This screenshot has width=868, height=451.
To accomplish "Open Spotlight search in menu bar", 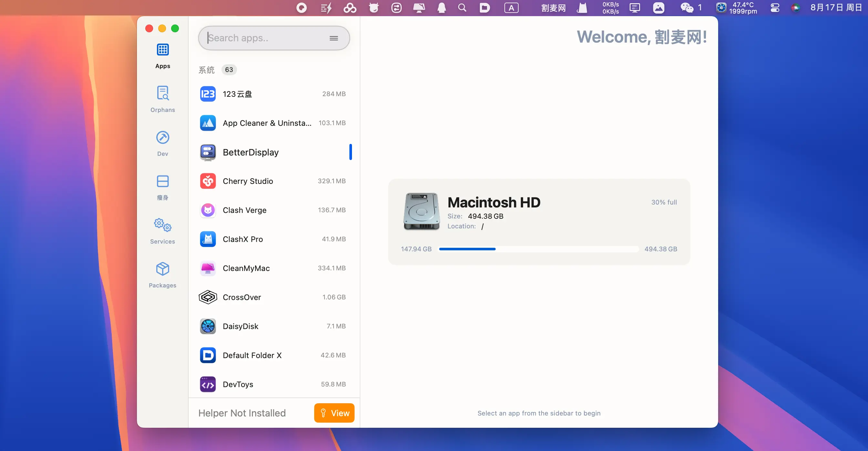I will click(x=462, y=7).
